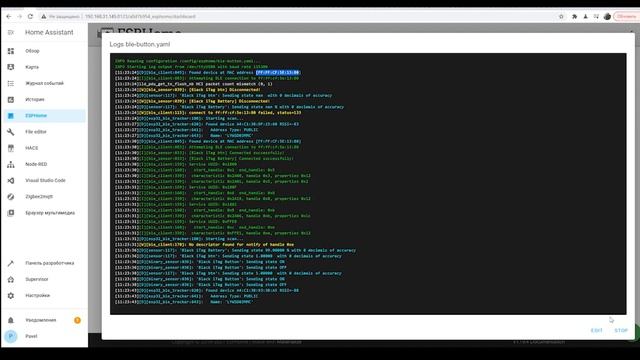Open the Настройки gear icon

click(11, 296)
